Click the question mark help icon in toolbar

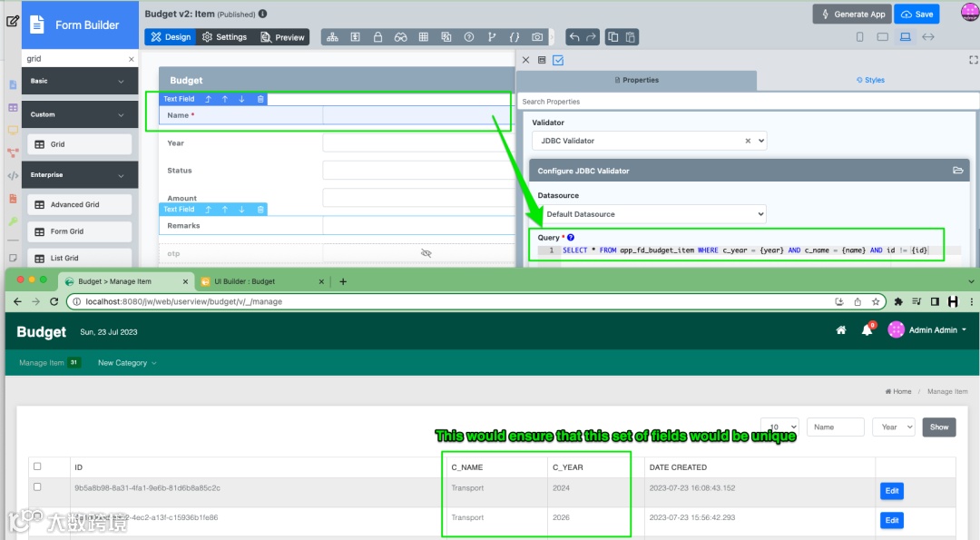[469, 37]
